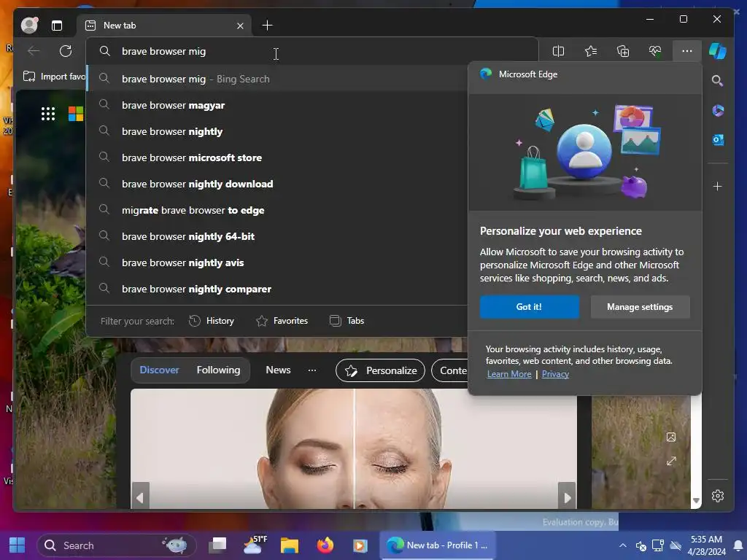
Task: Click the Microsoft logo on new tab page
Action: (76, 114)
